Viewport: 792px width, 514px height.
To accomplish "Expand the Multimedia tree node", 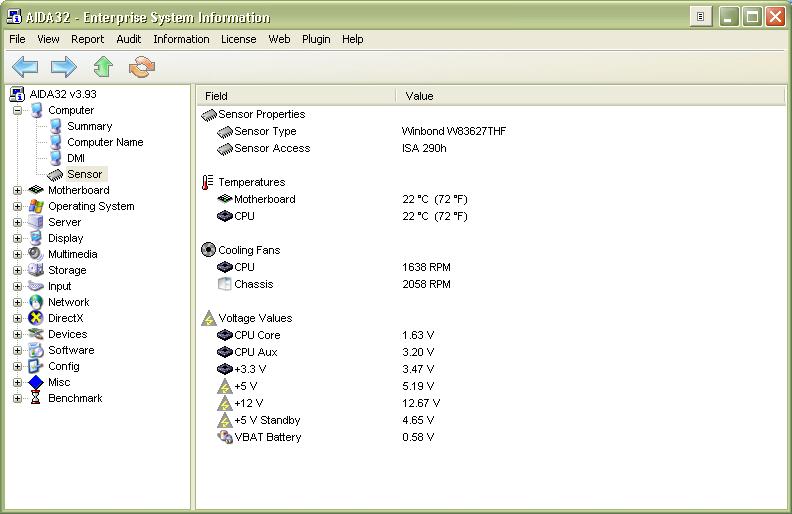I will pos(18,254).
